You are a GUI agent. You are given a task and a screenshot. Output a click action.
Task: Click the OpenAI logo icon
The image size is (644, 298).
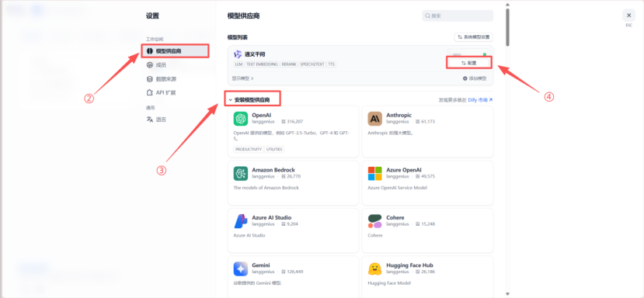point(241,119)
